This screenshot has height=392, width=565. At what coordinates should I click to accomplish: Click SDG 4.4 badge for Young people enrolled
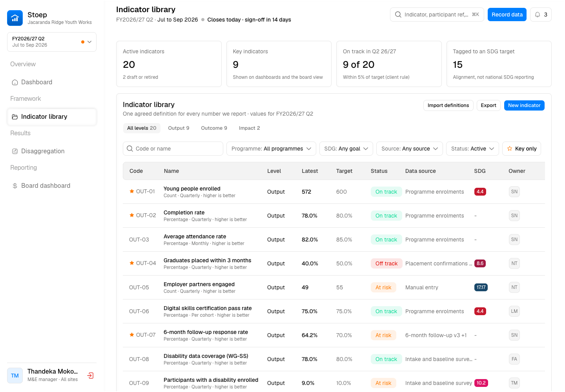pos(480,192)
